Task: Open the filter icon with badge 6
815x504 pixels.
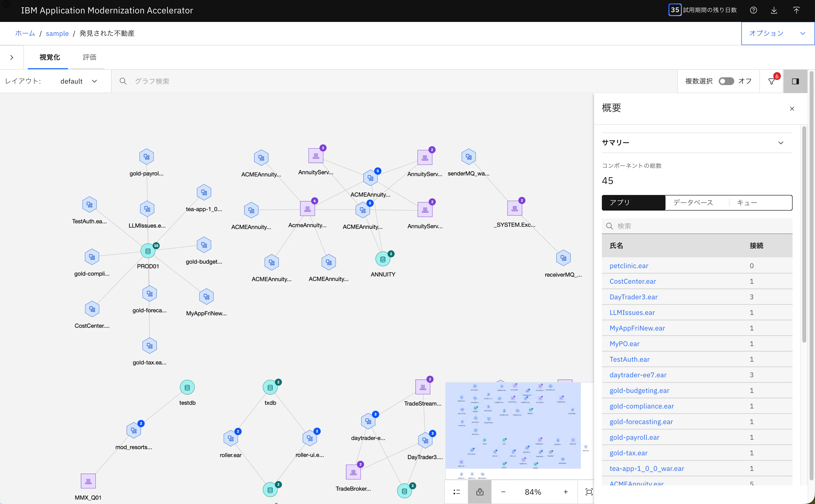Action: (x=771, y=81)
